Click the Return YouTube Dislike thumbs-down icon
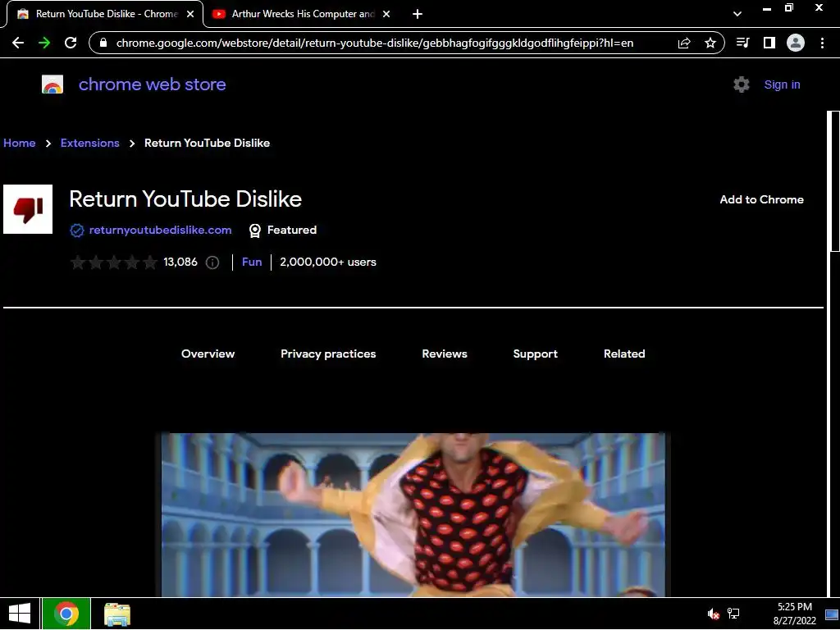Viewport: 840px width, 630px height. (28, 209)
